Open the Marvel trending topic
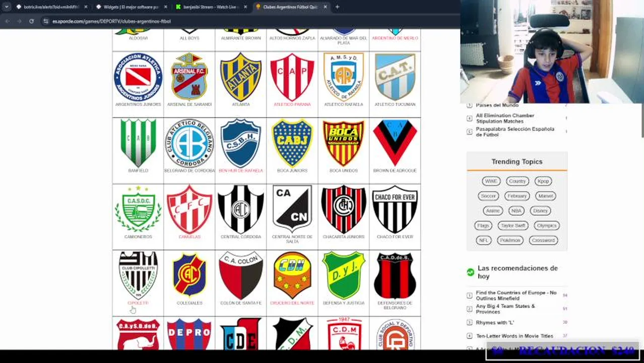 pyautogui.click(x=545, y=196)
